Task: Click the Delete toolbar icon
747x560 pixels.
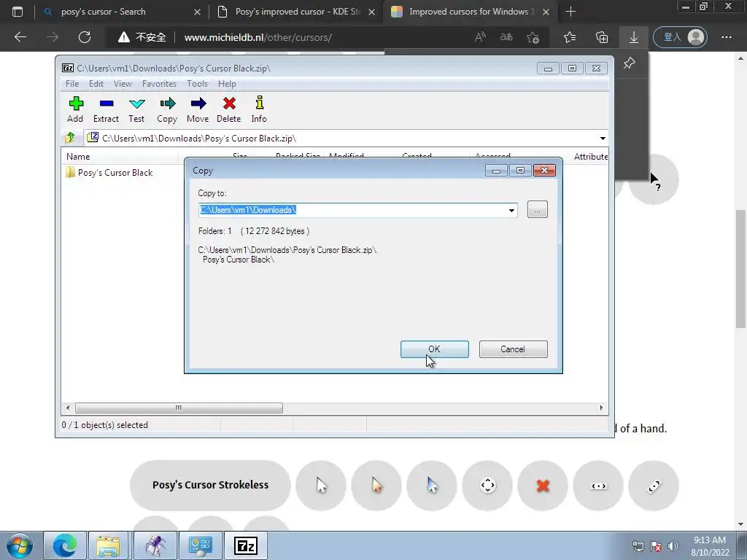Action: pyautogui.click(x=228, y=109)
